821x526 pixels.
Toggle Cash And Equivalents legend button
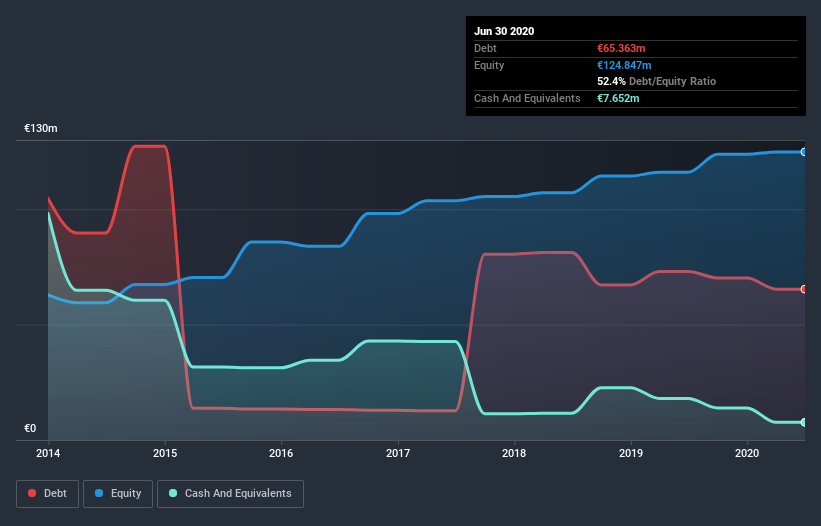(230, 494)
